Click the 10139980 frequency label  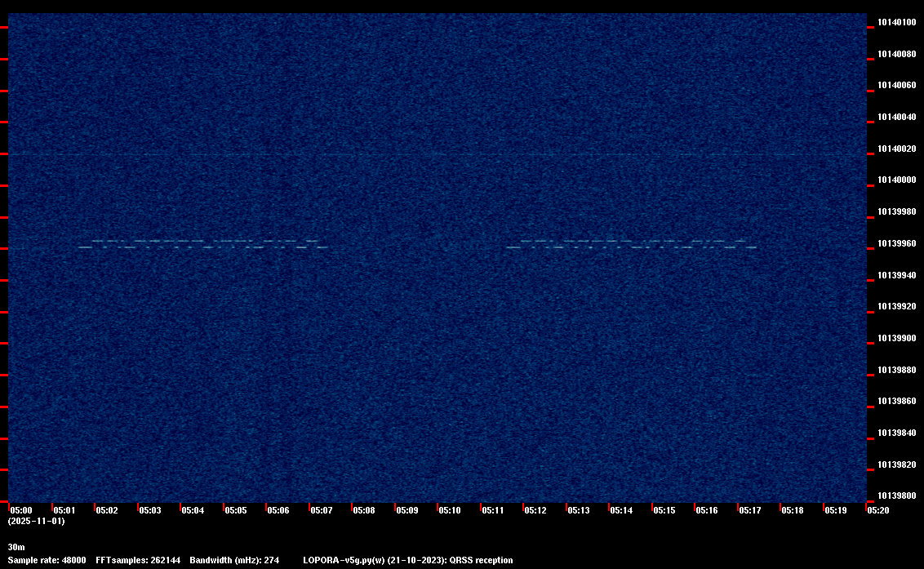pos(897,211)
